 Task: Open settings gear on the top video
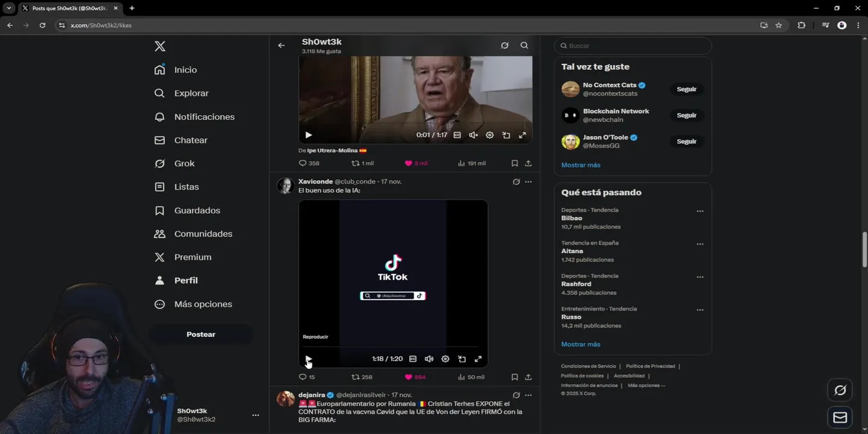(x=490, y=135)
